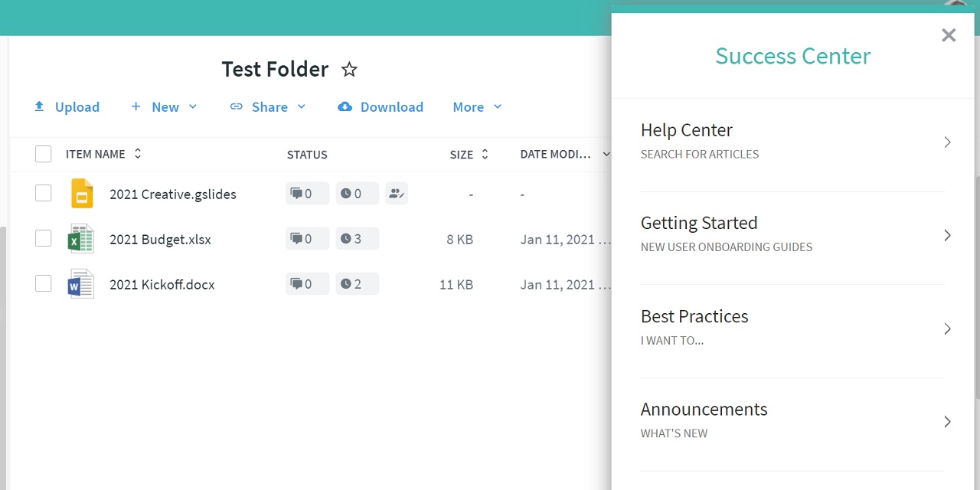Click the Google Slides file icon
This screenshot has width=980, height=490.
click(x=82, y=194)
